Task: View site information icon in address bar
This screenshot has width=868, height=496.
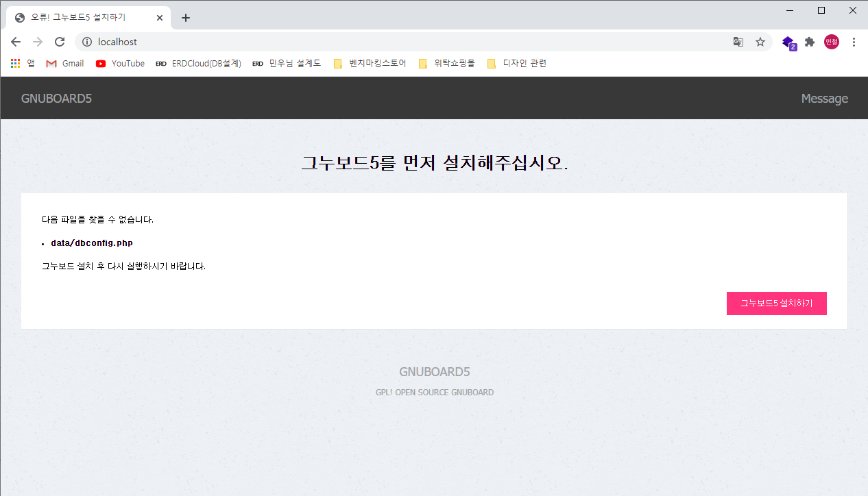Action: (87, 42)
